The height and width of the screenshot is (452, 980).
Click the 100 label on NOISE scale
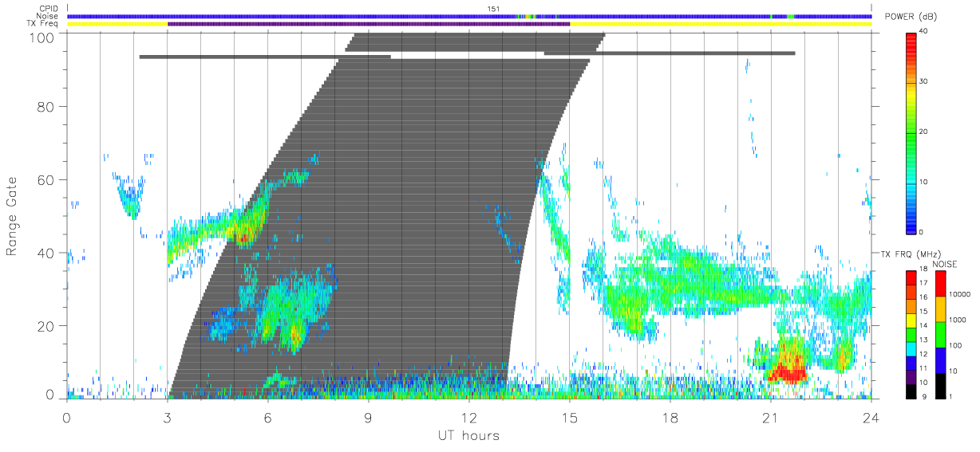click(956, 345)
